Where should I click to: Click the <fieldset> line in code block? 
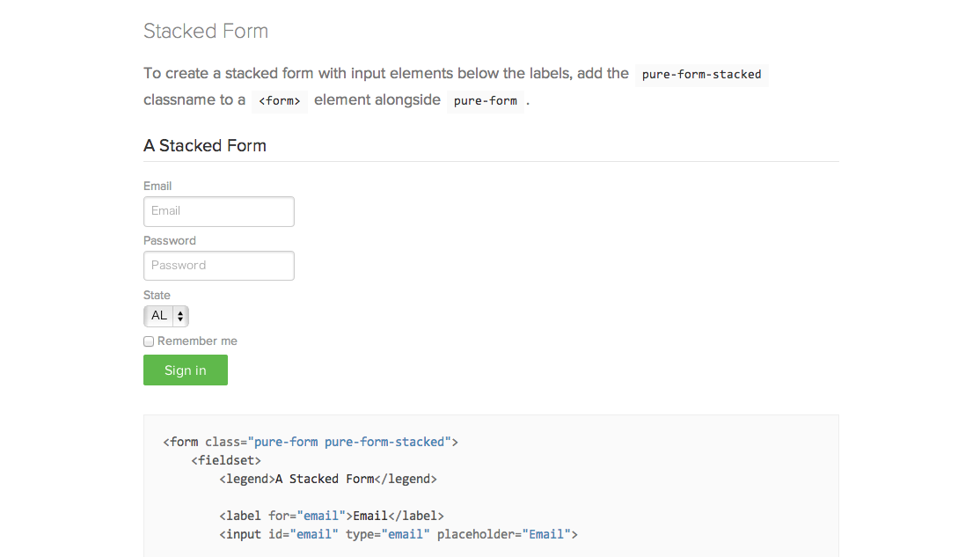(x=226, y=460)
